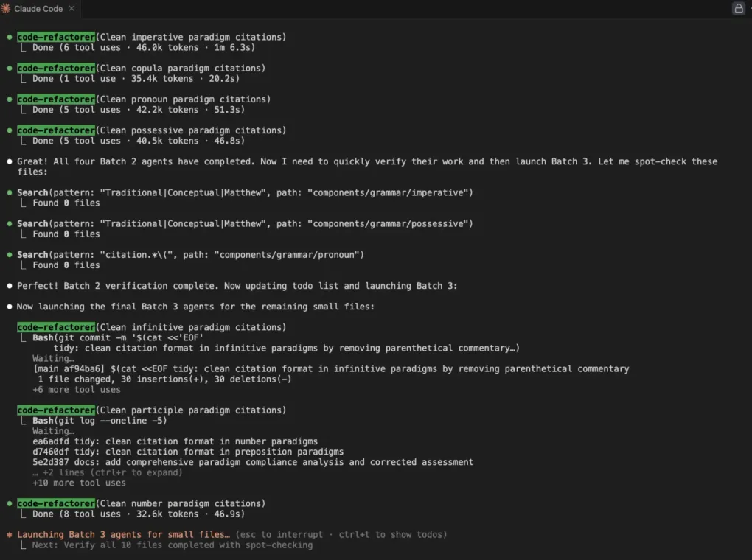Click the Search entry for components/grammar/imperative
The width and height of the screenshot is (752, 560).
point(245,192)
